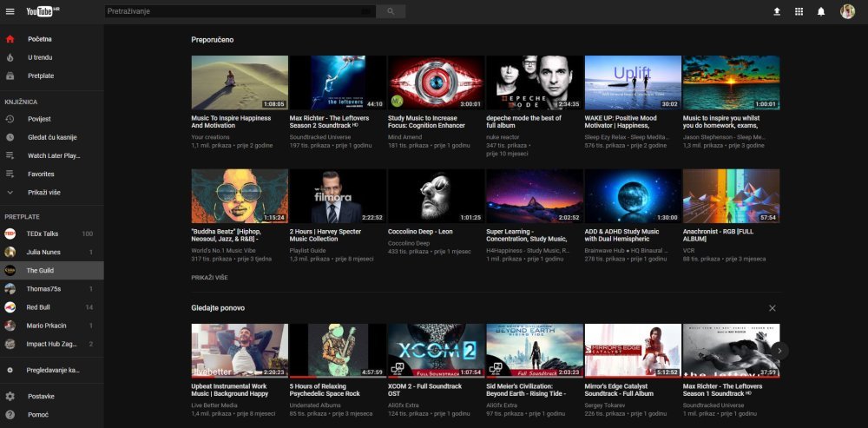This screenshot has height=428, width=868.
Task: Open the upload video icon
Action: pyautogui.click(x=777, y=11)
